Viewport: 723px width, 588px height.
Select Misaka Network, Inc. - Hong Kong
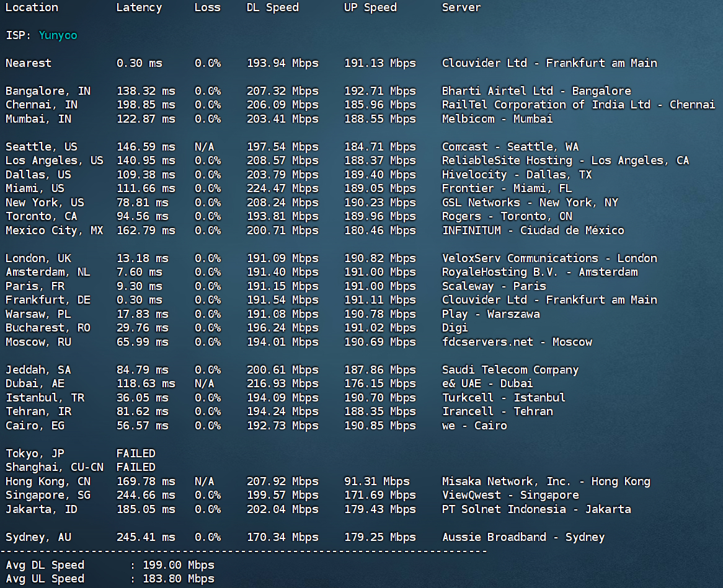click(x=546, y=481)
